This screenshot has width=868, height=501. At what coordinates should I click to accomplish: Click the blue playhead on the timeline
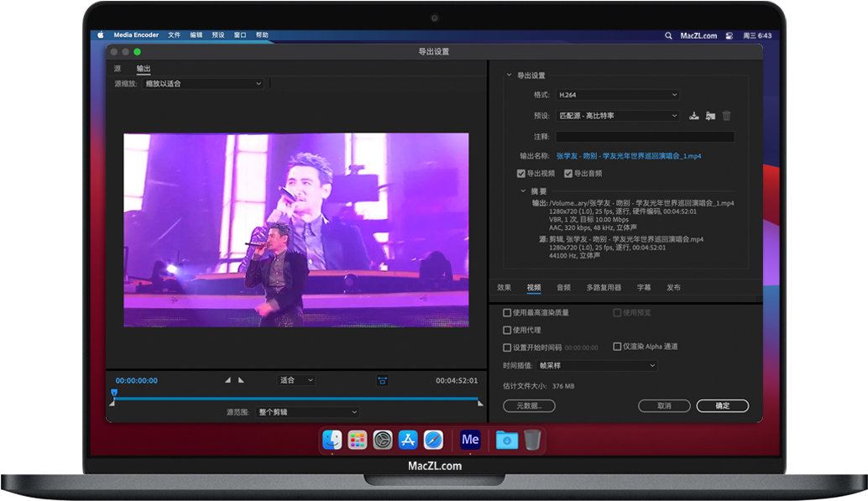tap(113, 392)
